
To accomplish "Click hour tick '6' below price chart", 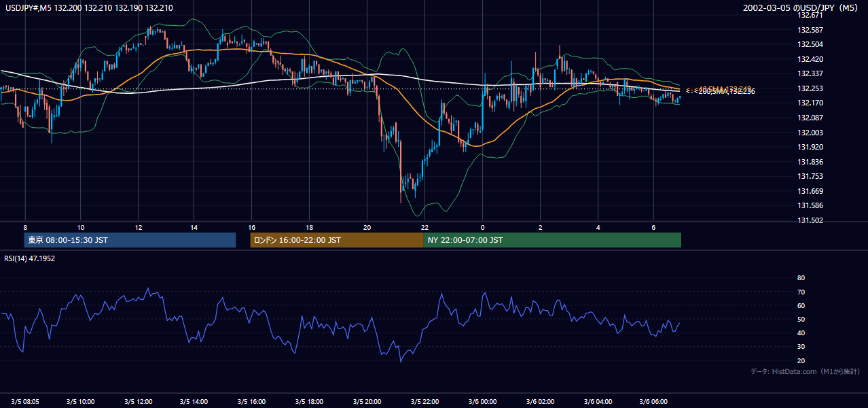I will 653,227.
